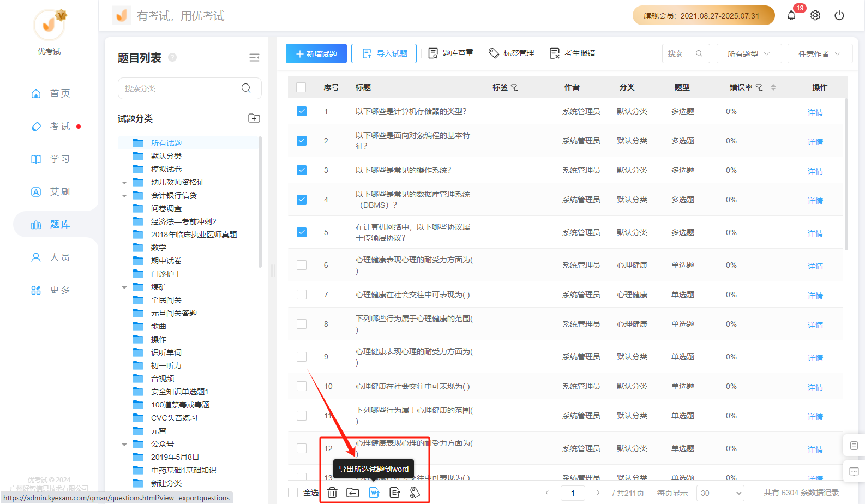Open 考生报错 error reports
This screenshot has width=865, height=504.
click(573, 53)
